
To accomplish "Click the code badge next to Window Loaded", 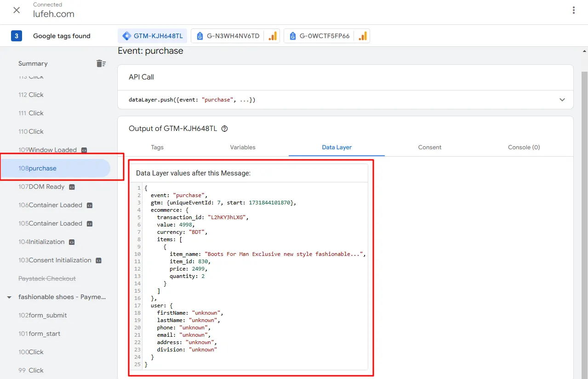I will pos(84,150).
